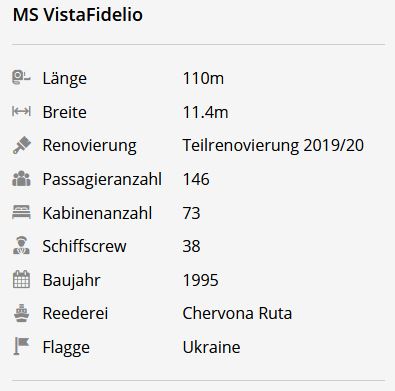
Task: Click the crew count 38
Action: (x=191, y=246)
